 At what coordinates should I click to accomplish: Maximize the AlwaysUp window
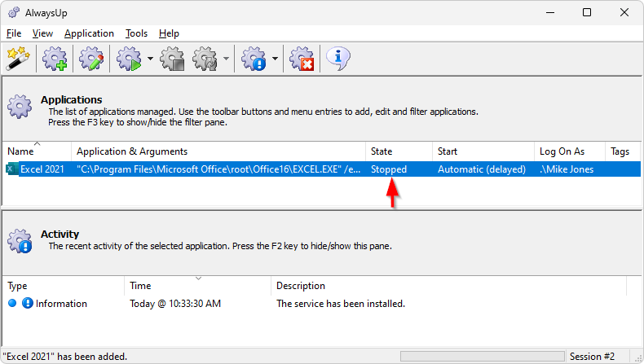coord(587,13)
